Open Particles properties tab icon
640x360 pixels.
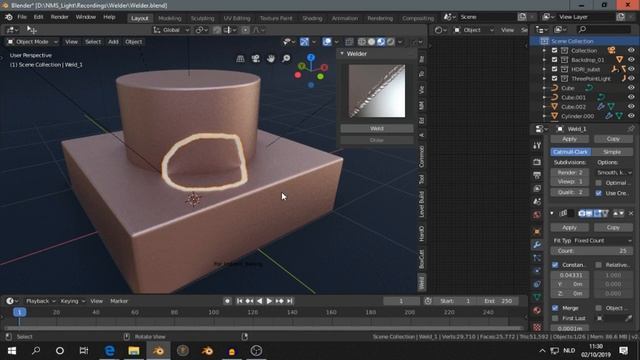537,258
